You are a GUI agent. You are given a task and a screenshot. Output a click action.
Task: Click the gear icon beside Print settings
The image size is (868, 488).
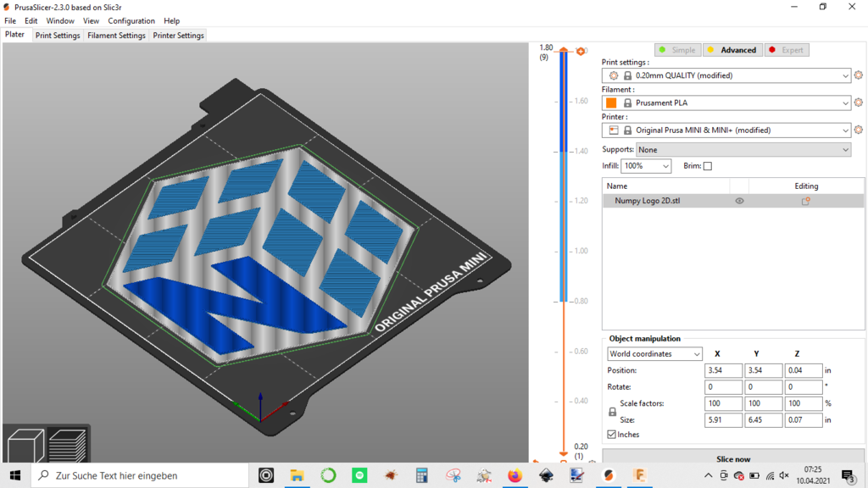tap(858, 75)
